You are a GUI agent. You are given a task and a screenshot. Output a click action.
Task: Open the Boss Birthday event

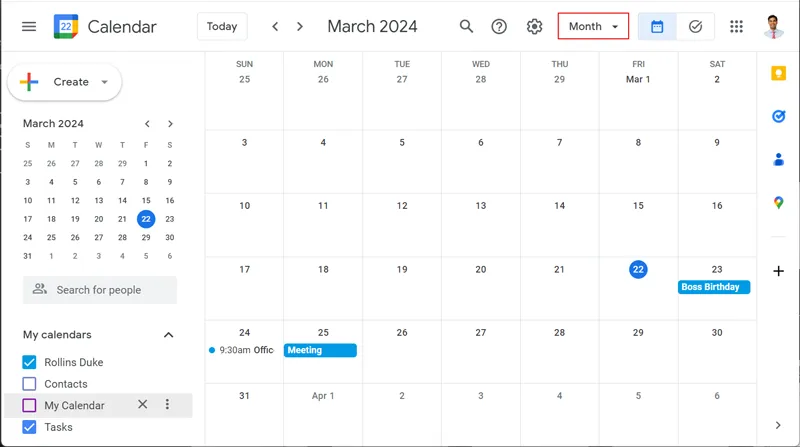714,287
